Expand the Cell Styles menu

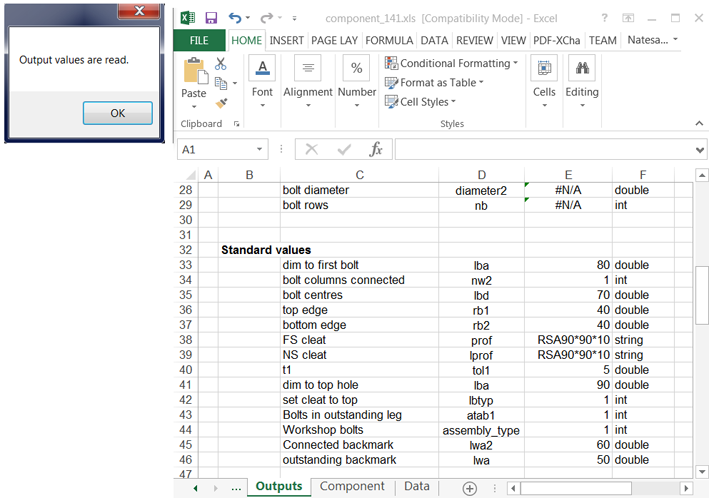427,101
